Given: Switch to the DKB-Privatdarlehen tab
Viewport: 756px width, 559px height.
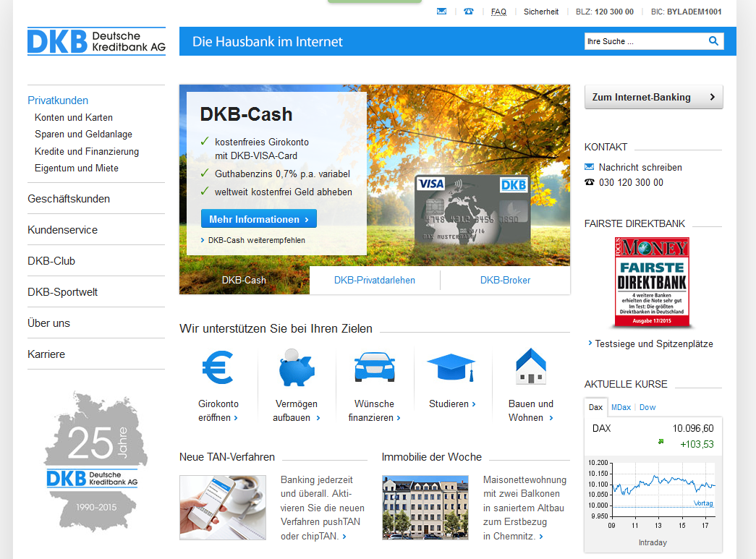Looking at the screenshot, I should 375,280.
